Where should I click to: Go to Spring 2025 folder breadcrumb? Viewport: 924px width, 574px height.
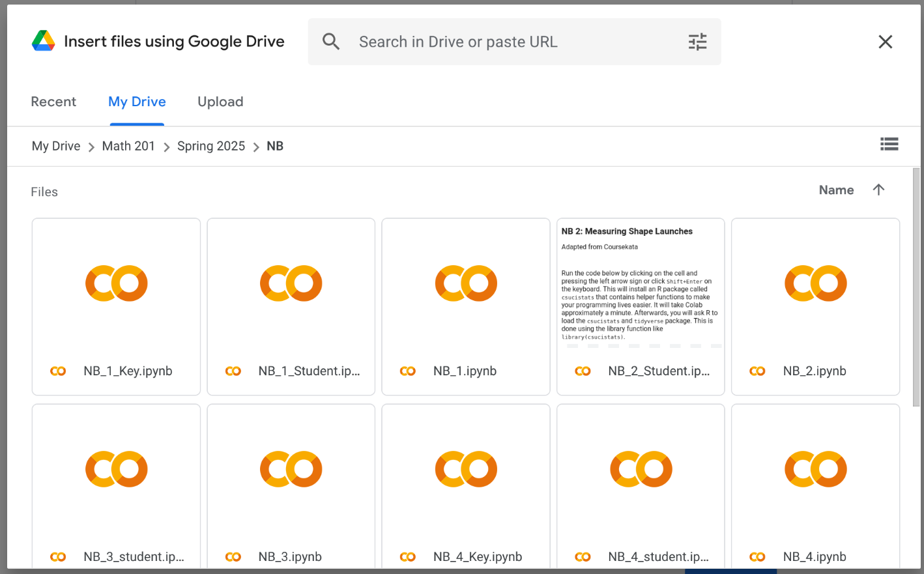211,146
